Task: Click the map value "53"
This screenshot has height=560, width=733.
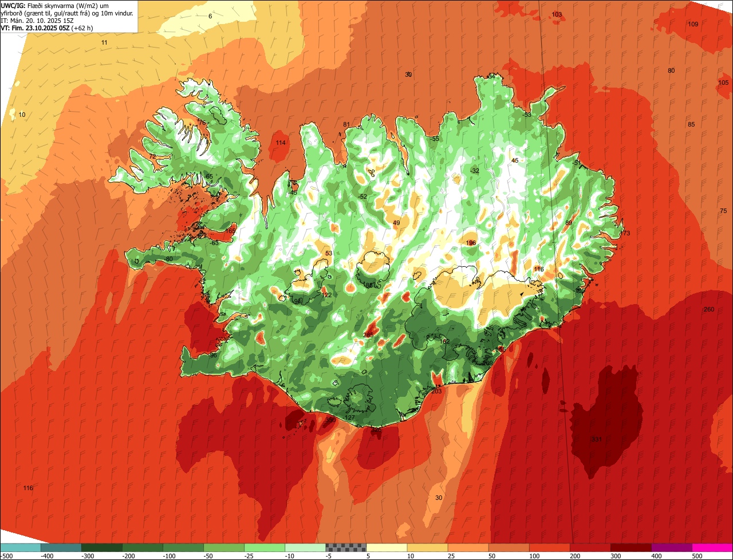Action: point(329,253)
